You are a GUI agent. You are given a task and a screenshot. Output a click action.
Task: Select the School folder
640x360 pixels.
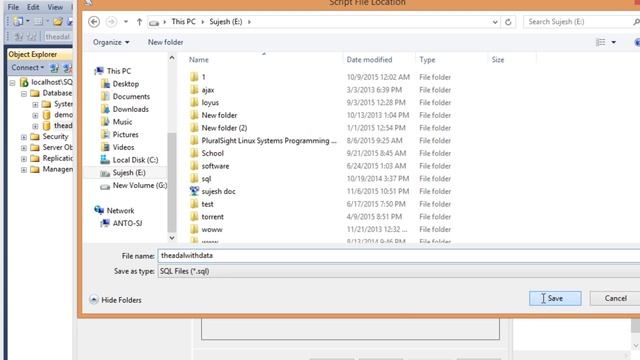[212, 153]
